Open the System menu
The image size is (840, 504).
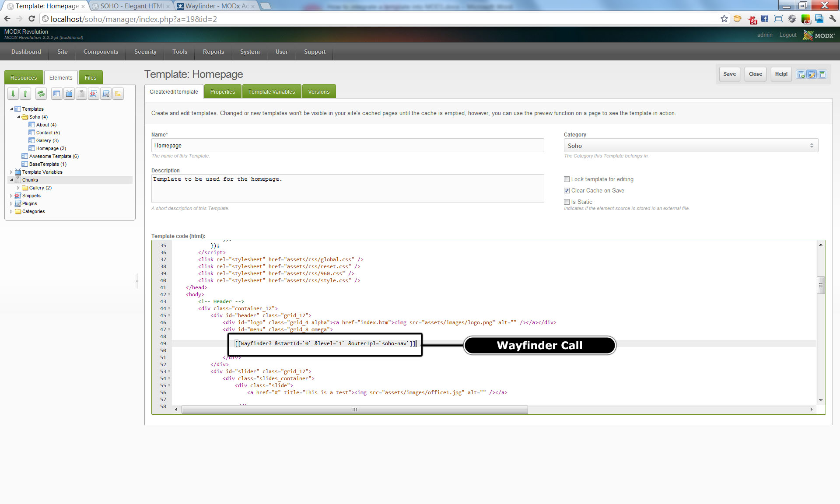point(250,52)
